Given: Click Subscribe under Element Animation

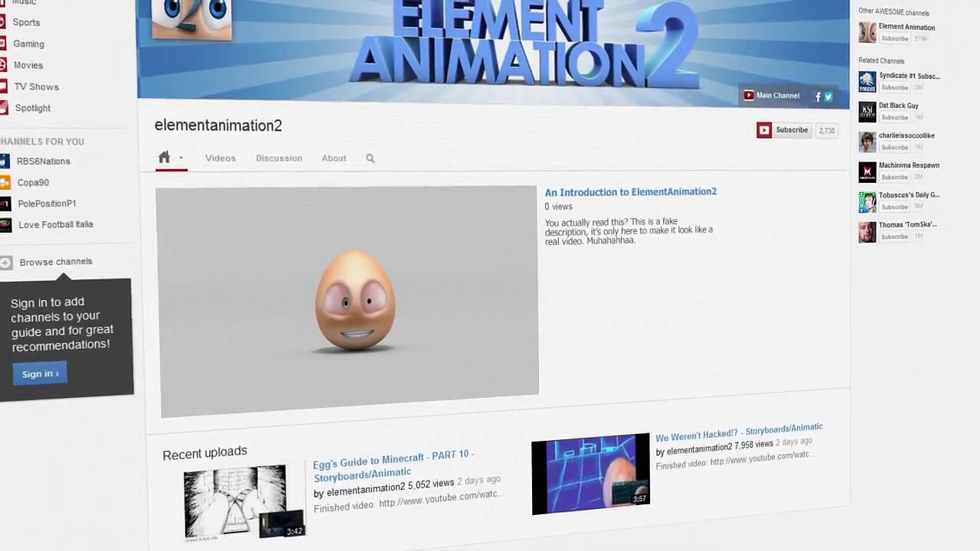Looking at the screenshot, I should pyautogui.click(x=894, y=38).
